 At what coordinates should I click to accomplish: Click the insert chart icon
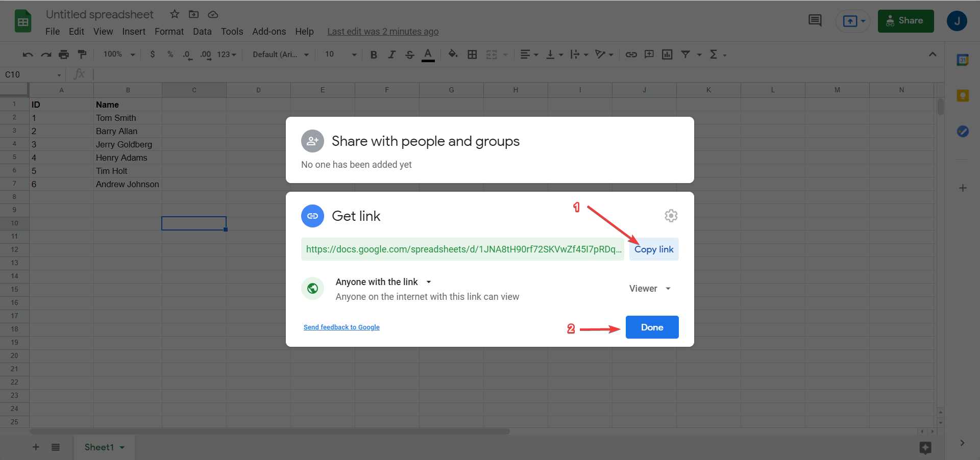667,55
